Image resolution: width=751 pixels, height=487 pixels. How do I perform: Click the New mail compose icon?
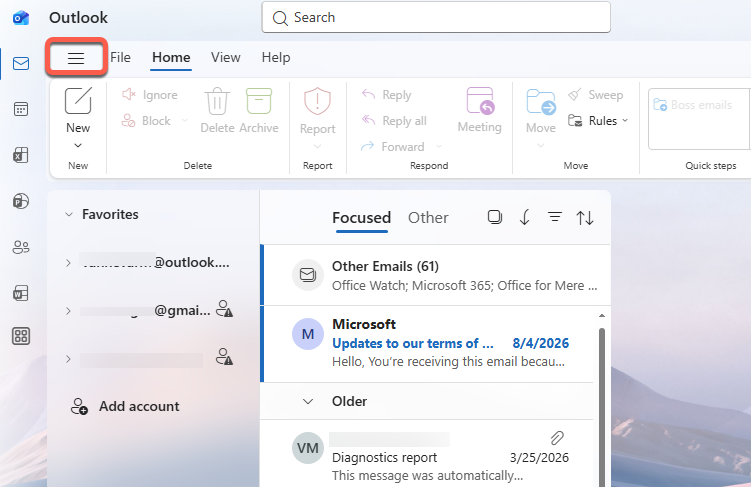[x=78, y=101]
